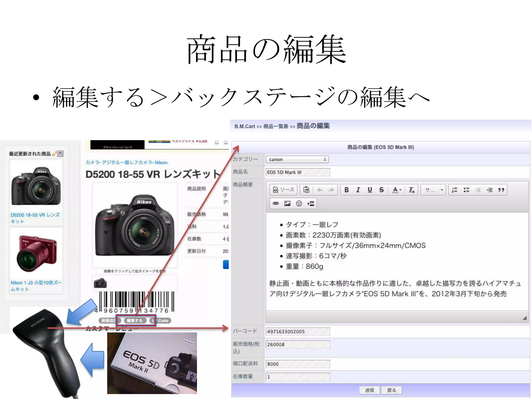Click the カメラ breadcrumb category link
Image resolution: width=532 pixels, height=399 pixels.
92,162
